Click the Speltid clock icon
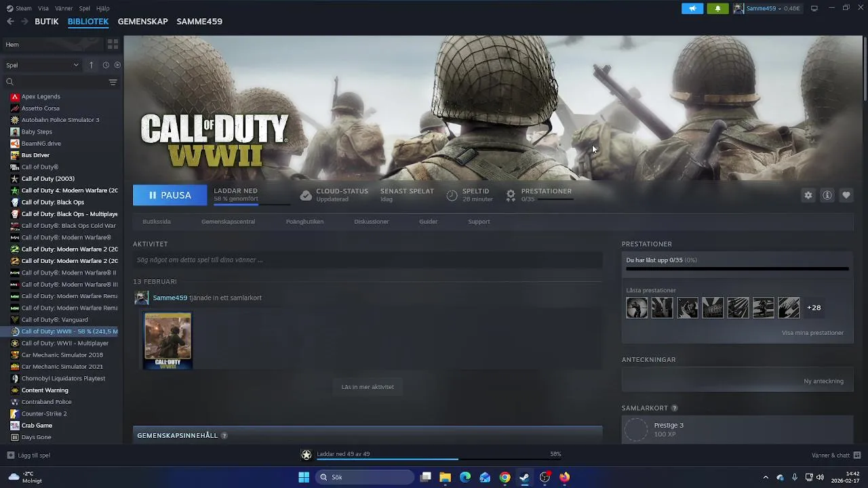The height and width of the screenshot is (488, 868). click(x=452, y=195)
